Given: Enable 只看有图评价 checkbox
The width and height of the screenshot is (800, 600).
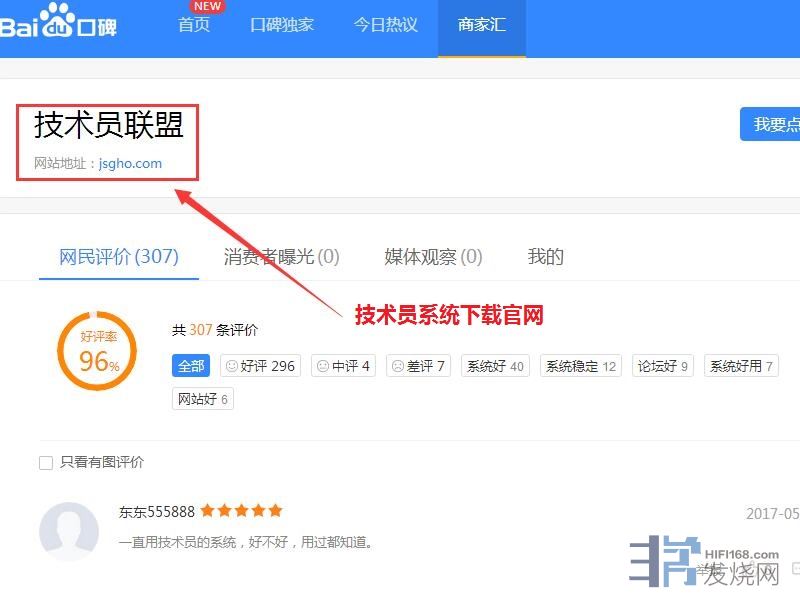Looking at the screenshot, I should tap(45, 463).
